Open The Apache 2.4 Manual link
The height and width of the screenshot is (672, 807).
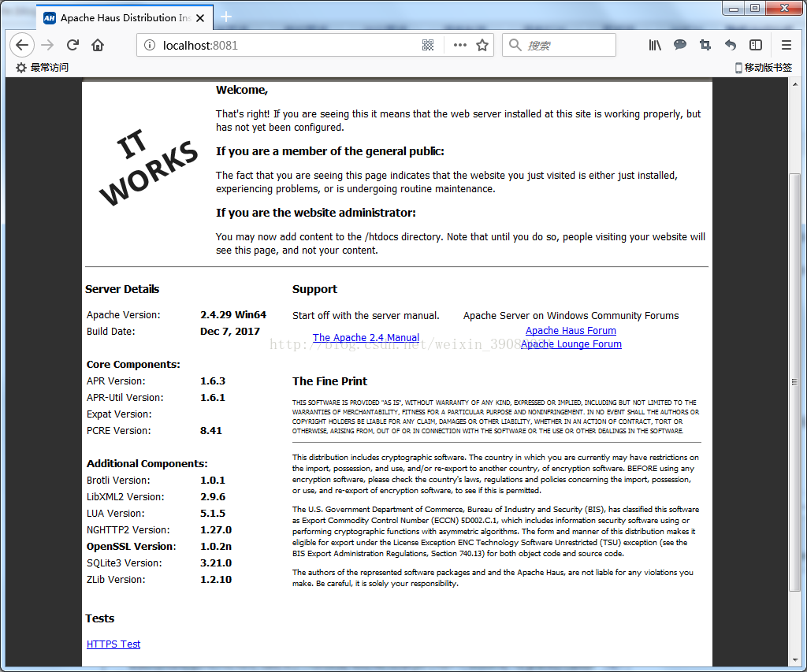click(366, 337)
